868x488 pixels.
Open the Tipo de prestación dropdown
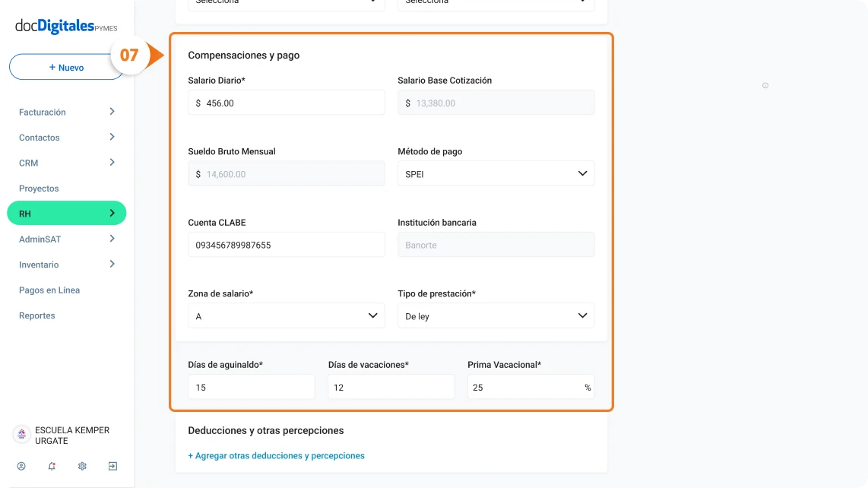[x=496, y=315]
